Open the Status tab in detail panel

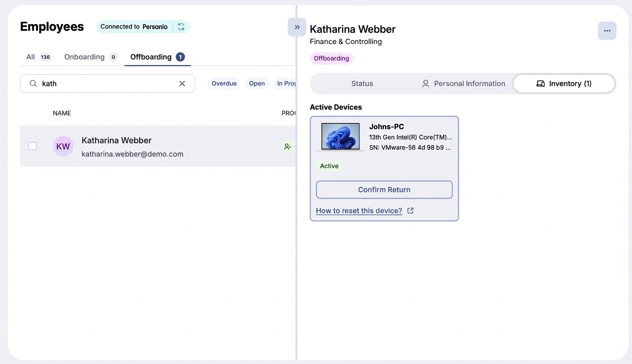pos(362,84)
